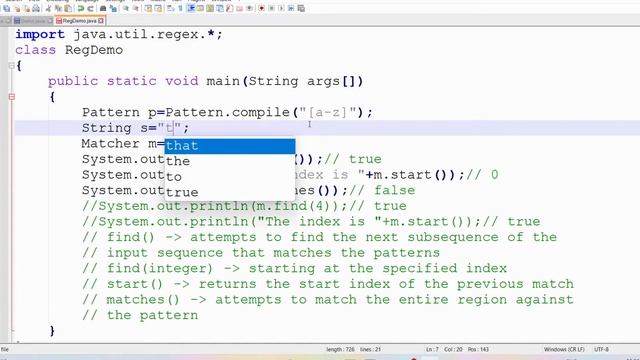Screen dimensions: 640x360
Task: Click the Close All toolbar icon
Action: point(27,9)
